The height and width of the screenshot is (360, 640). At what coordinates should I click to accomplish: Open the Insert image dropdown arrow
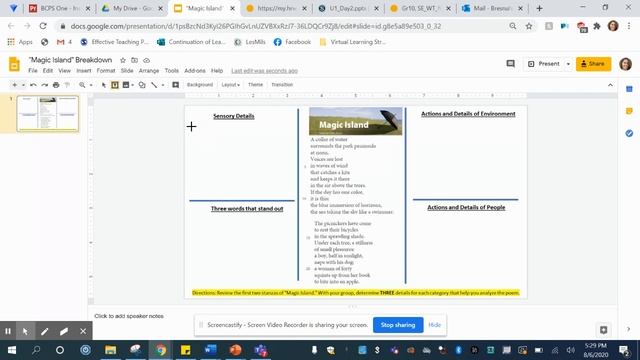click(x=133, y=85)
